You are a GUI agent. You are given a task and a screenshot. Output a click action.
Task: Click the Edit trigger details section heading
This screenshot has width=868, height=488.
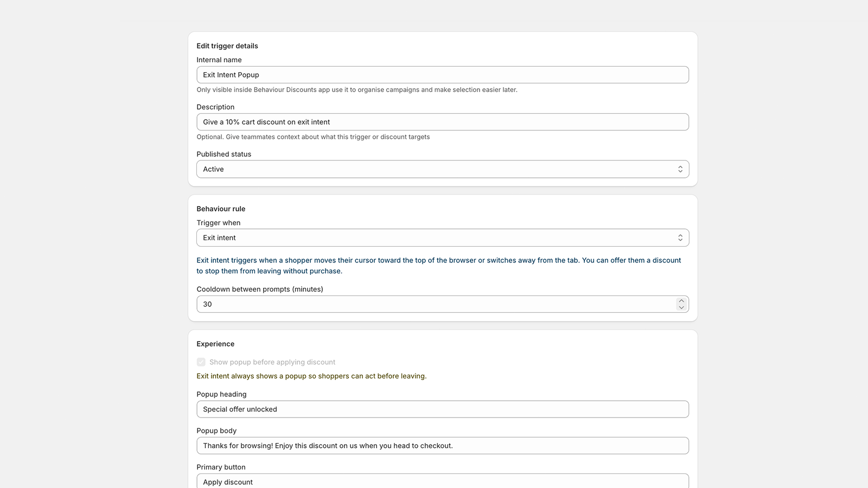227,46
